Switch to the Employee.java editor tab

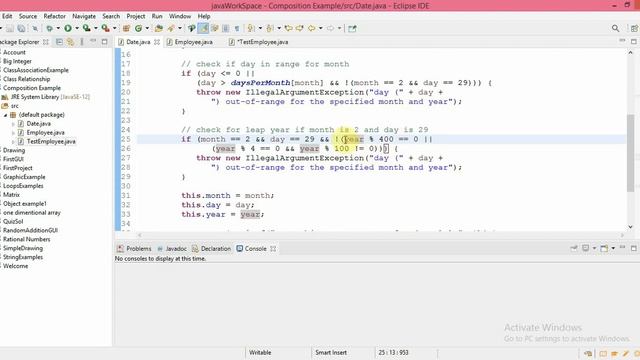tap(190, 42)
